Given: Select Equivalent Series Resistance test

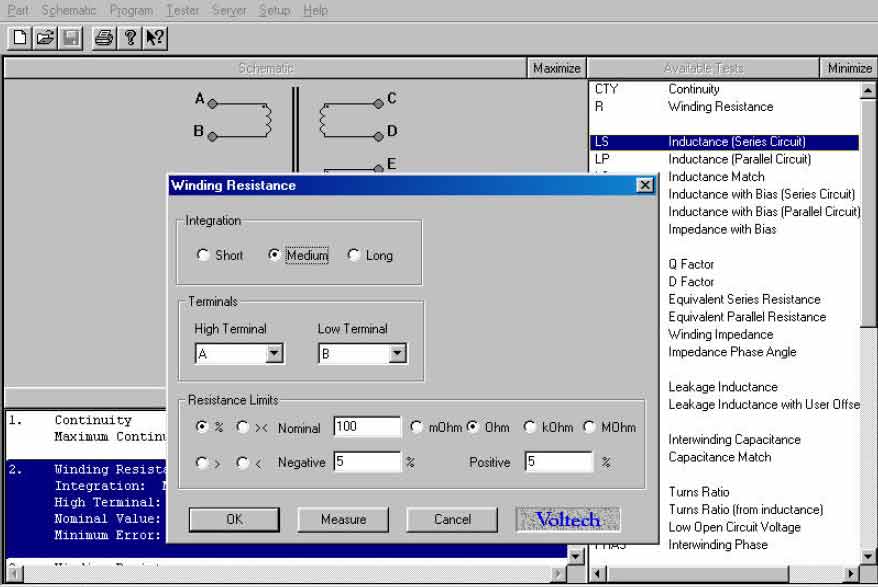Looking at the screenshot, I should pyautogui.click(x=744, y=299).
